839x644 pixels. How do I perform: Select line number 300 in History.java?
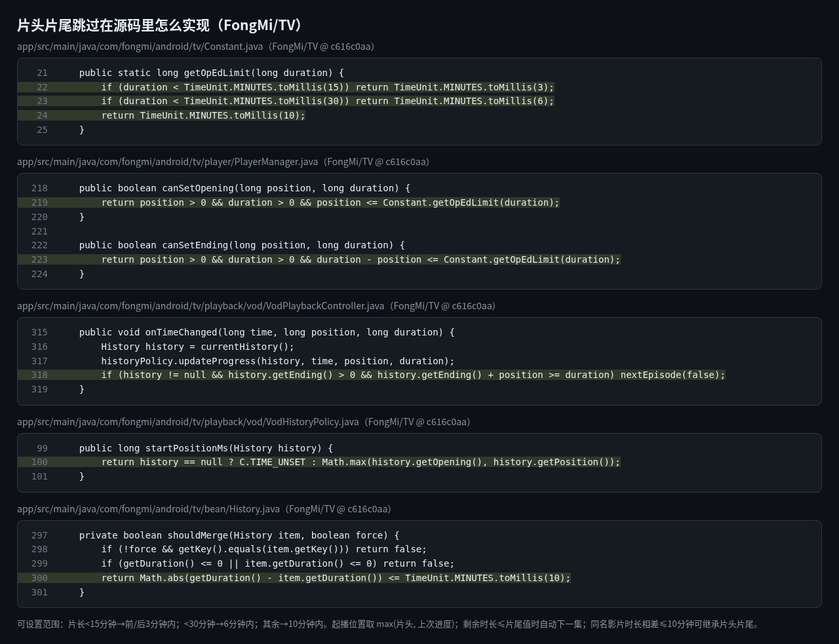coord(39,578)
